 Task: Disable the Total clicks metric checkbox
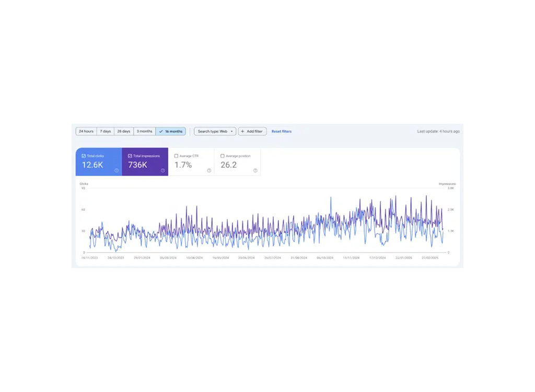coord(83,156)
